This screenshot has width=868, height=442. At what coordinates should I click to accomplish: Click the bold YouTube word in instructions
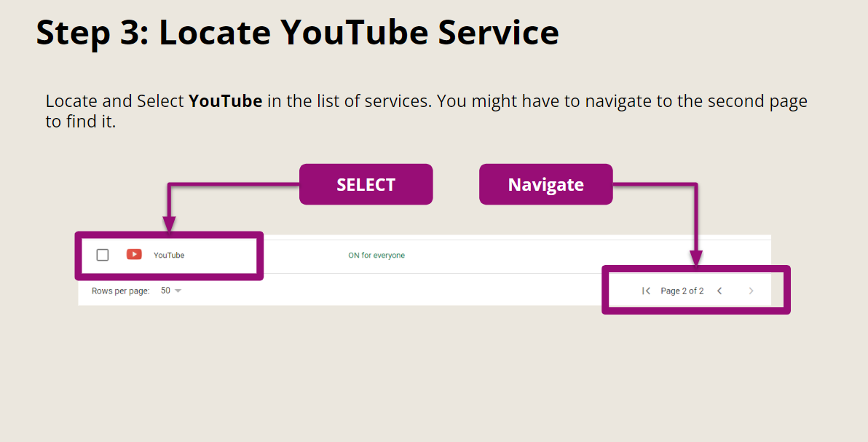click(x=225, y=101)
